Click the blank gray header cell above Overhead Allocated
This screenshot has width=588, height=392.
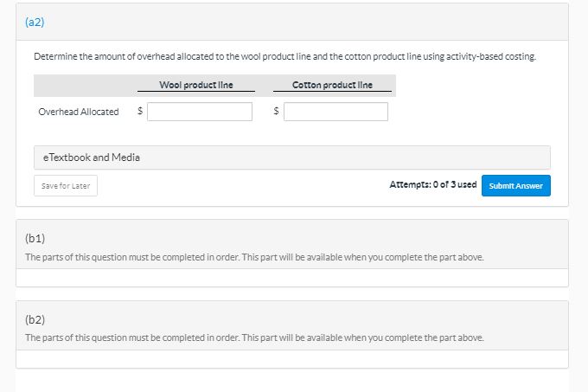83,85
